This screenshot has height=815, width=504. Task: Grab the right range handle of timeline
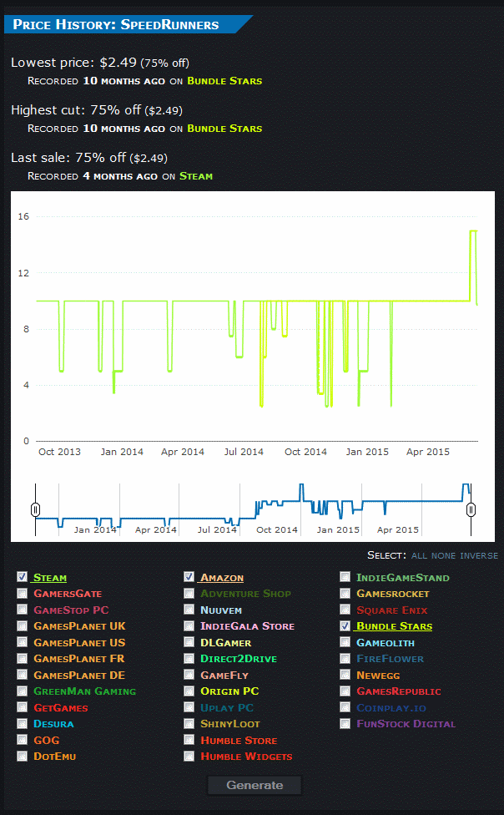click(x=471, y=510)
